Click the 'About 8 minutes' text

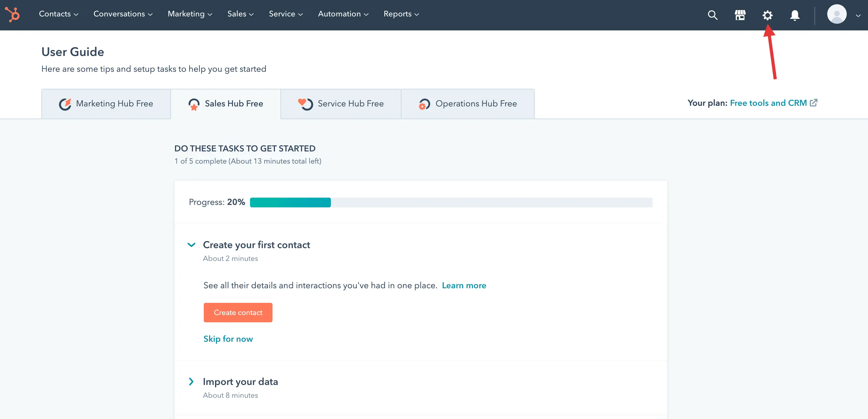(x=231, y=395)
